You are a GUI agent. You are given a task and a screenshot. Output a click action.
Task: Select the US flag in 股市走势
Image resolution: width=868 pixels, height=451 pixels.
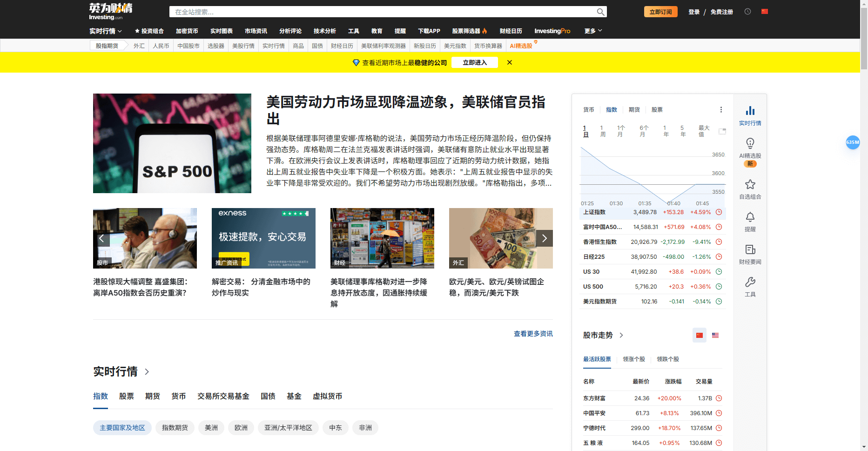tap(715, 335)
